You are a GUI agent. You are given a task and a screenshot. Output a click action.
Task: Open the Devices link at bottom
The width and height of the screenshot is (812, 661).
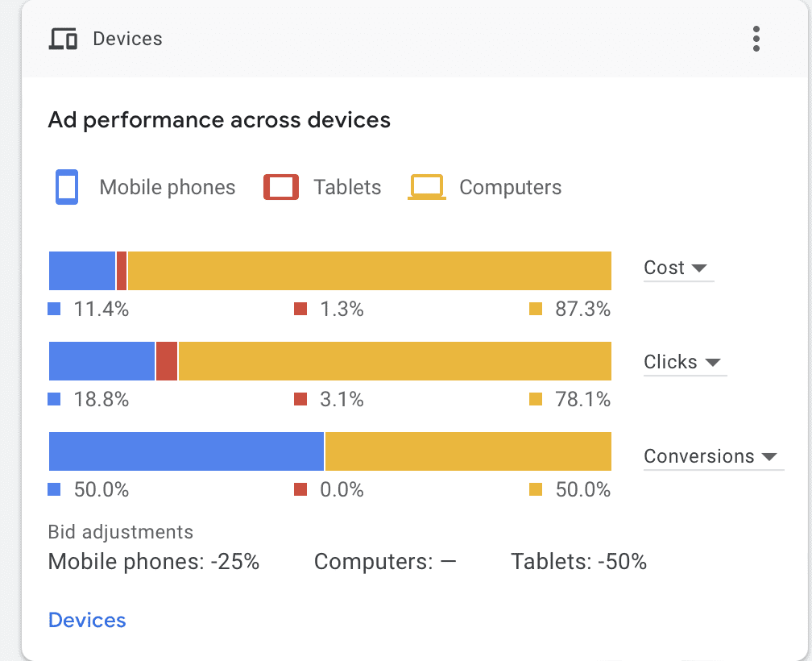87,620
